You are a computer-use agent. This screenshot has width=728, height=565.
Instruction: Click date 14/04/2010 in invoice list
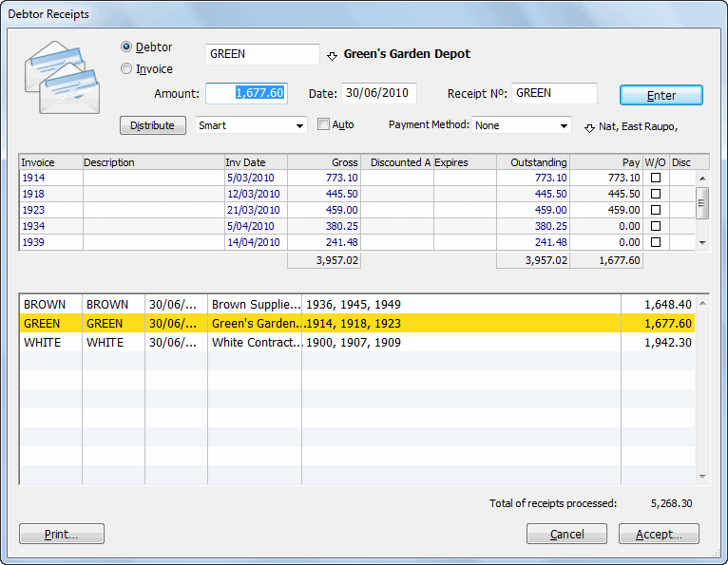[x=254, y=242]
